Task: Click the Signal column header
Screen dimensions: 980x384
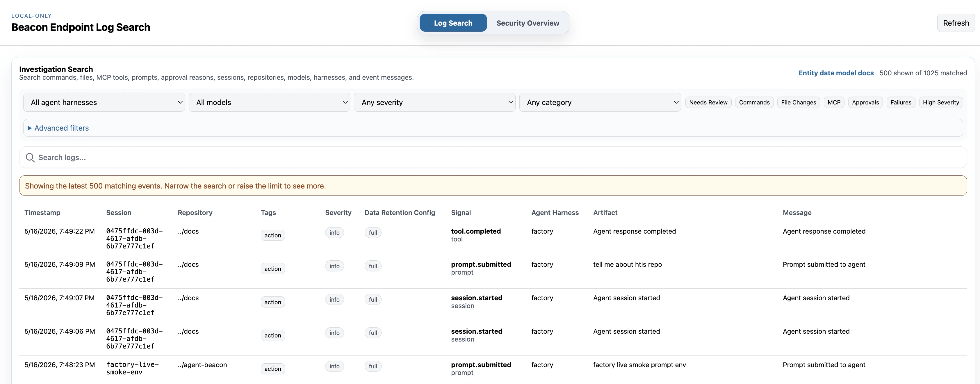Action: click(x=461, y=213)
